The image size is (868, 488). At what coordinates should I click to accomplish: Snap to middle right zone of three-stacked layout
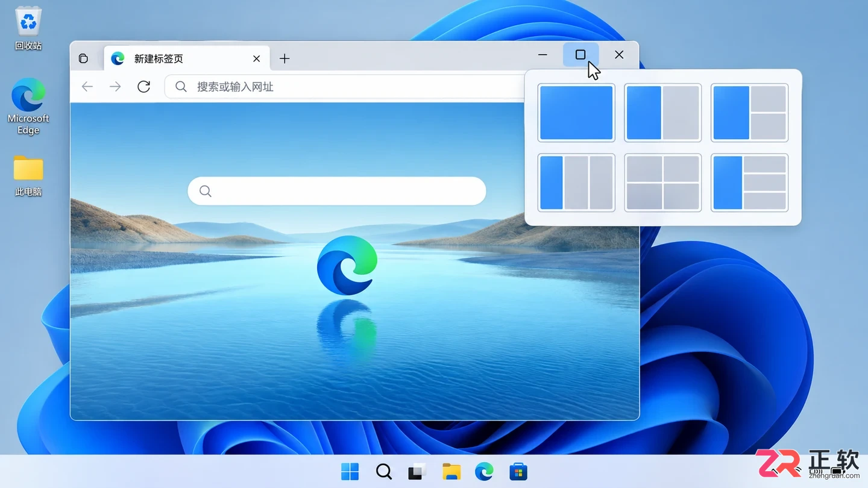pyautogui.click(x=765, y=183)
